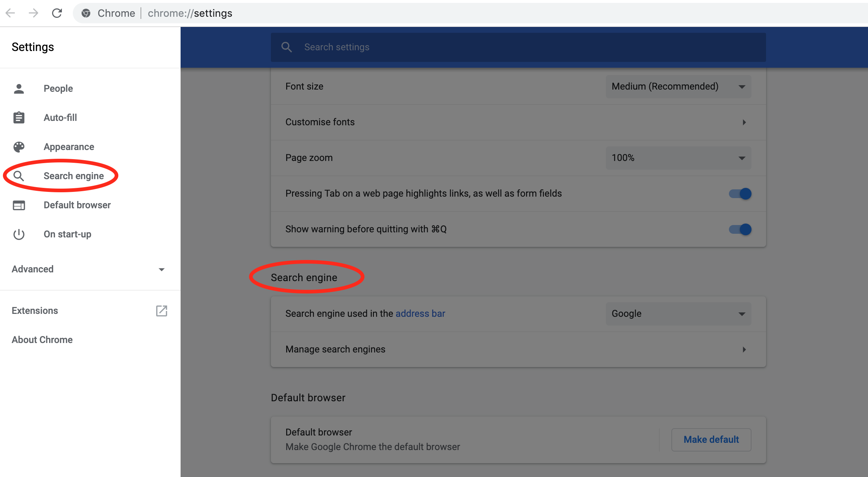Click the Default browser section heading

308,398
